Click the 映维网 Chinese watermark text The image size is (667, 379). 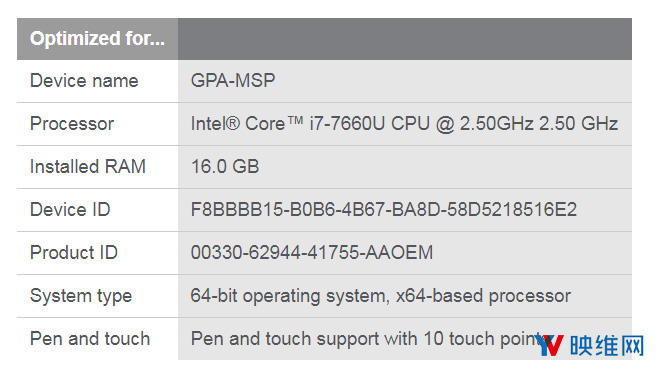tap(607, 345)
